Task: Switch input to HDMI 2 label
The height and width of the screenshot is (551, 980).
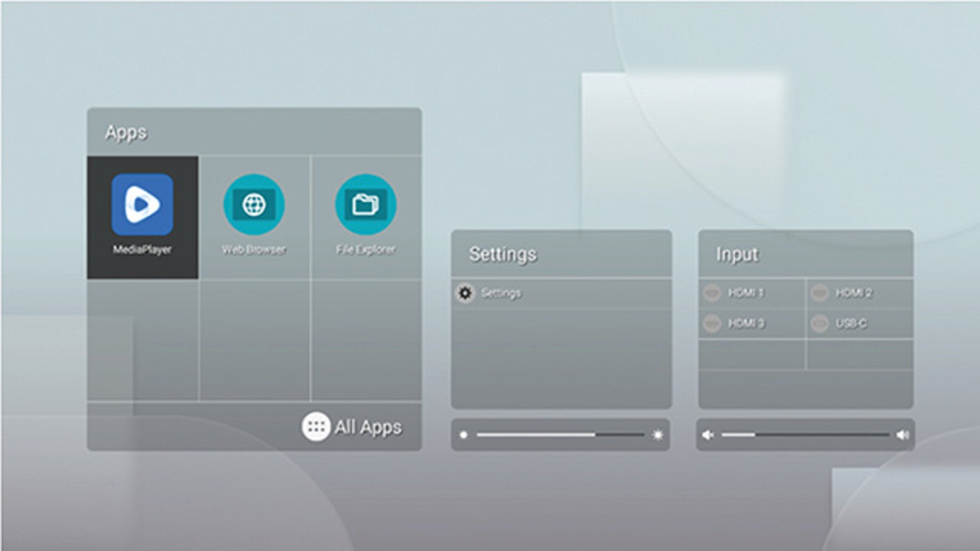Action: pyautogui.click(x=853, y=293)
